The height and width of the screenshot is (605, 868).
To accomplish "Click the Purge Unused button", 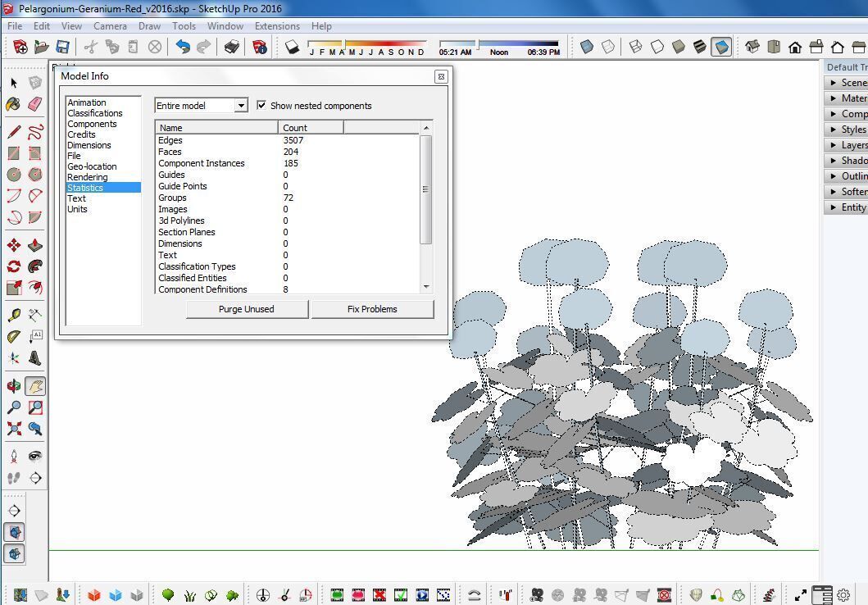I will [x=247, y=309].
